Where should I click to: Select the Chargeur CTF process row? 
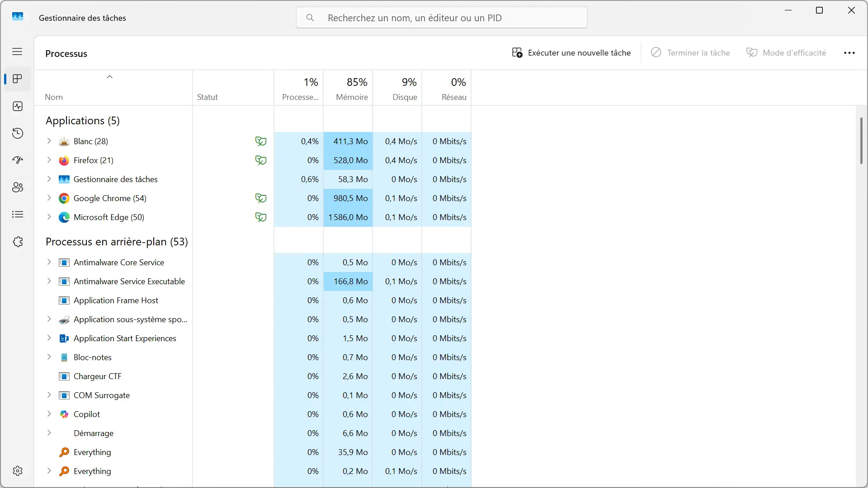click(253, 376)
